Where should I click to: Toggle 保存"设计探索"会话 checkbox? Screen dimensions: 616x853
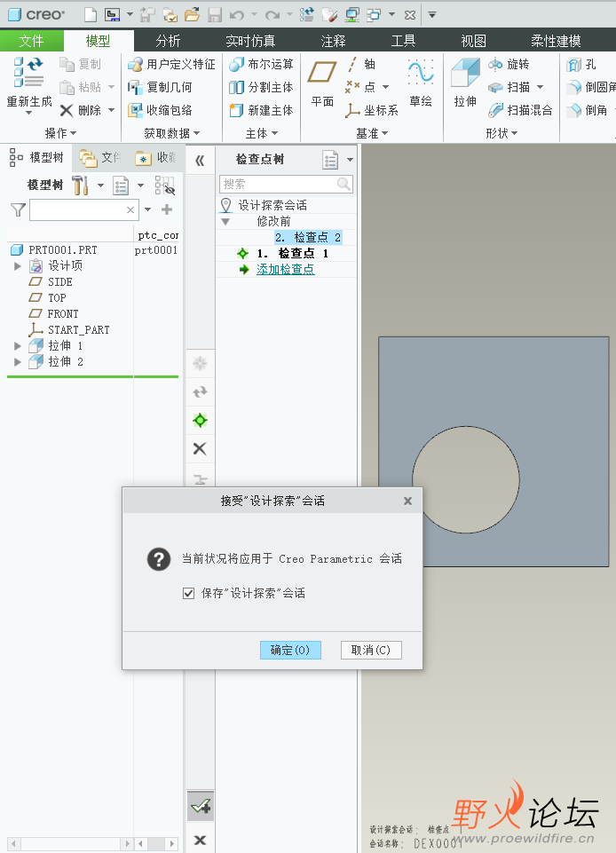[x=188, y=593]
